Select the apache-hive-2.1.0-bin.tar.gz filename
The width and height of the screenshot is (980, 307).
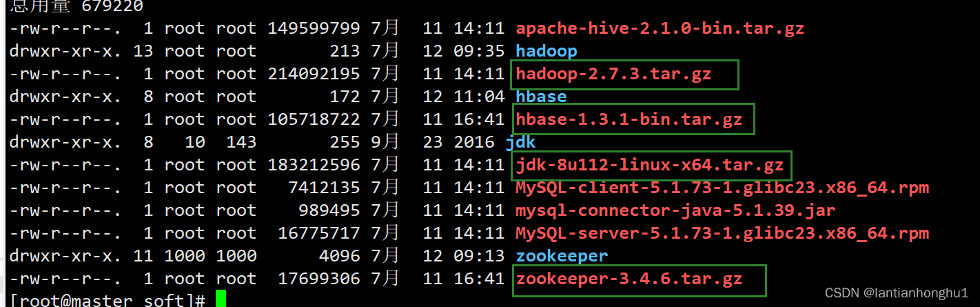pos(660,28)
